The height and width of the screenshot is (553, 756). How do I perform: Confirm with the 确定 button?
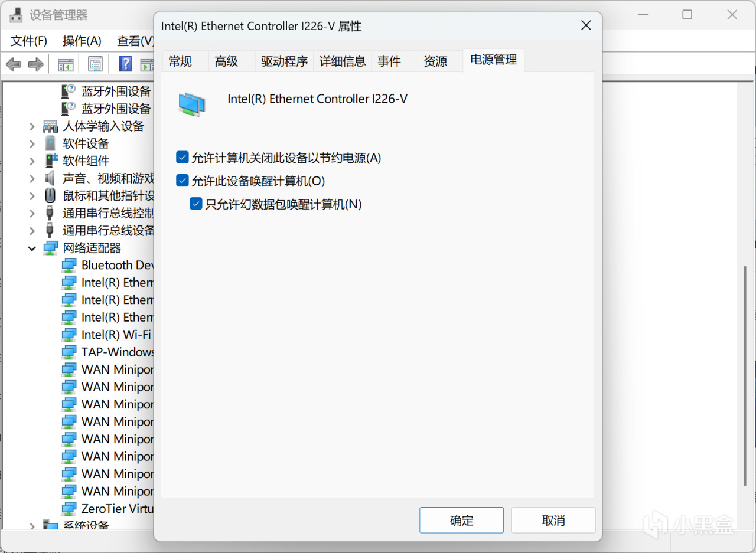pyautogui.click(x=461, y=521)
